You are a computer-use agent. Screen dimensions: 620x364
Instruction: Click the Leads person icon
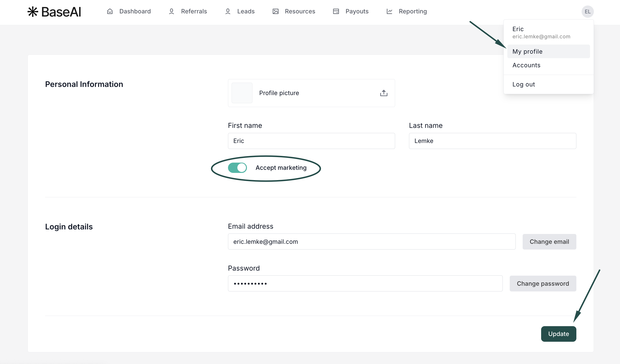click(228, 11)
